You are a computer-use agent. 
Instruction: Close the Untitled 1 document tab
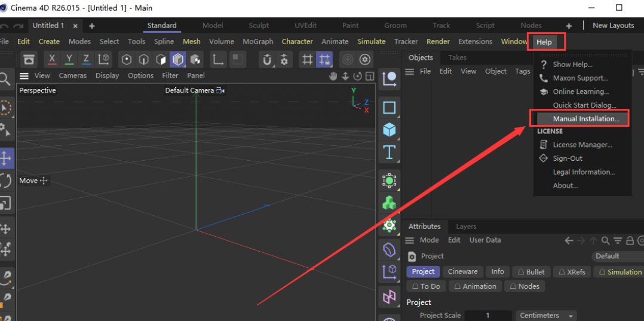(x=76, y=26)
